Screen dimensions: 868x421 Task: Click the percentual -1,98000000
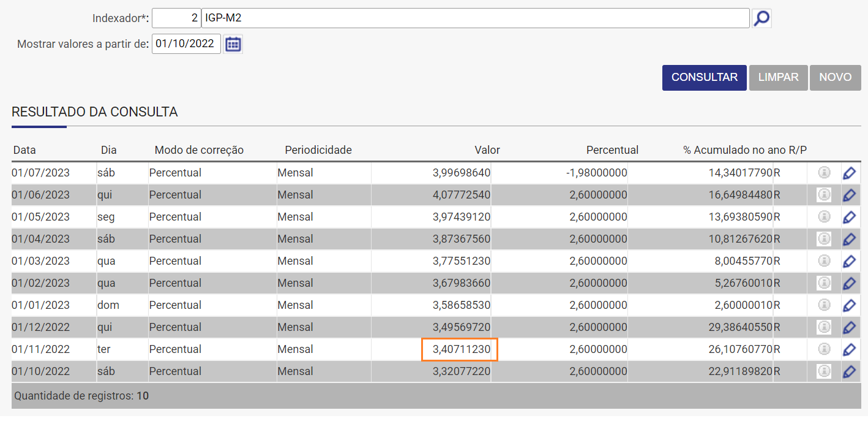point(597,173)
